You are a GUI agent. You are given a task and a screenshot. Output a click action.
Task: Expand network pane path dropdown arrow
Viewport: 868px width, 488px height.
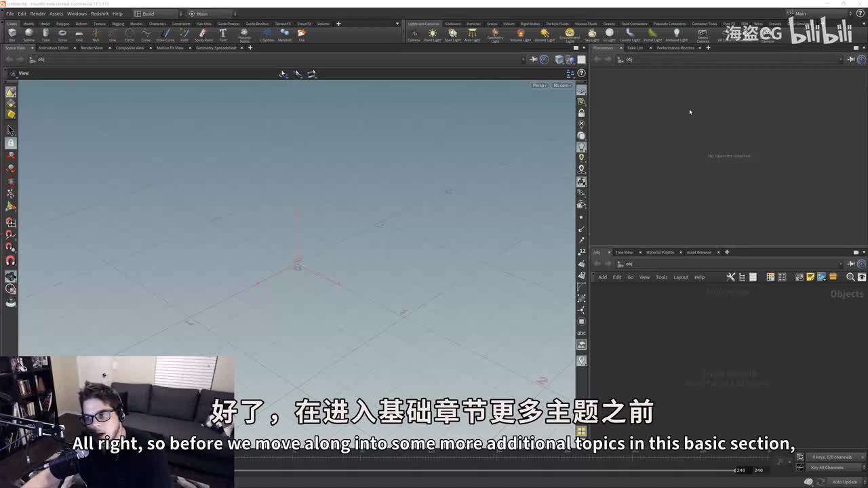coord(842,264)
